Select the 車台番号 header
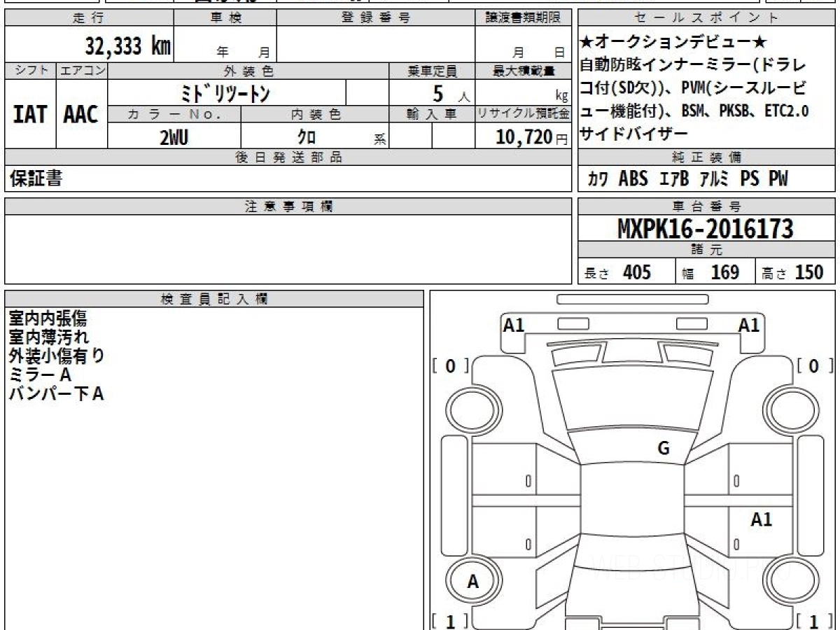 [707, 206]
